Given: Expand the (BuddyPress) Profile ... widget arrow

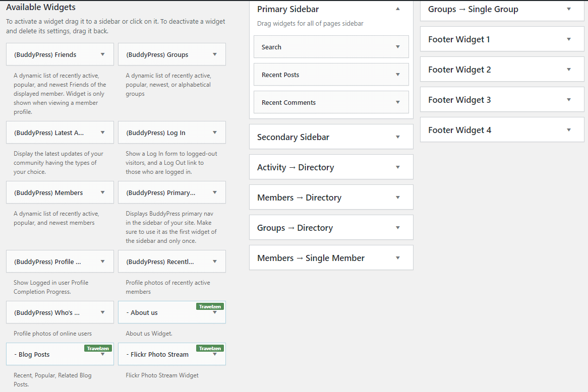Looking at the screenshot, I should click(x=102, y=261).
